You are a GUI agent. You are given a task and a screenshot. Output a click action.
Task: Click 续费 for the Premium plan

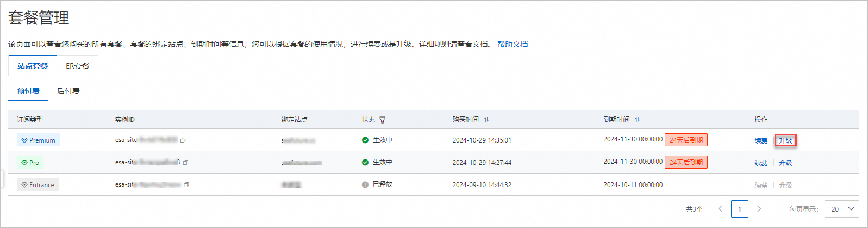coord(761,141)
